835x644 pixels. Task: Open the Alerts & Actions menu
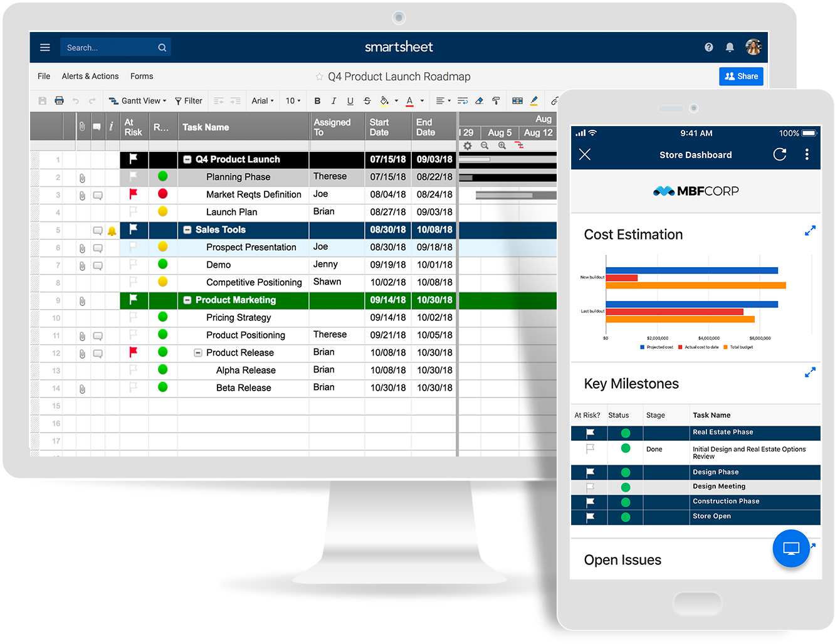pos(90,77)
